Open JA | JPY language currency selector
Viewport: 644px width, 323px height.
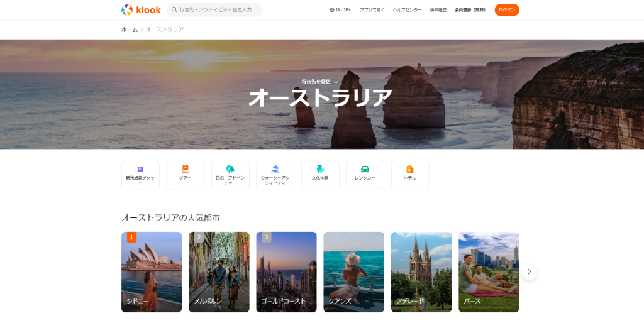point(340,10)
